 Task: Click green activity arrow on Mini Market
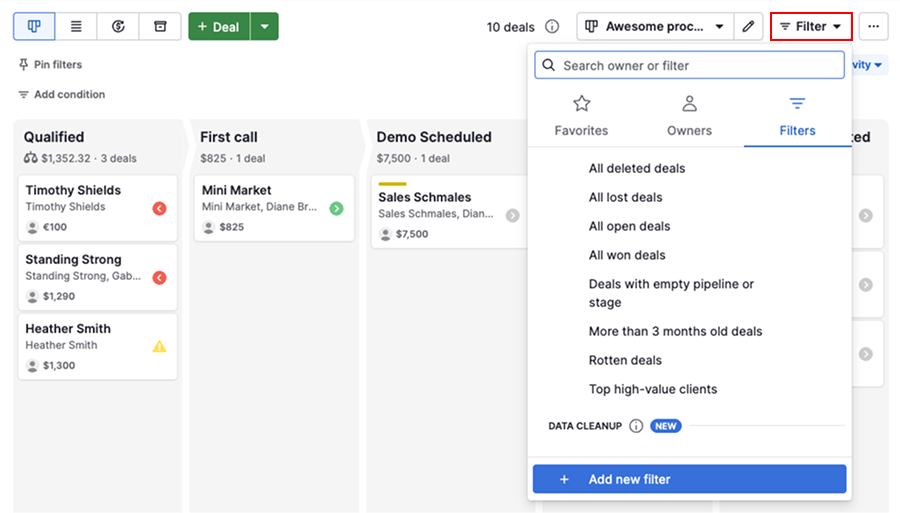336,209
